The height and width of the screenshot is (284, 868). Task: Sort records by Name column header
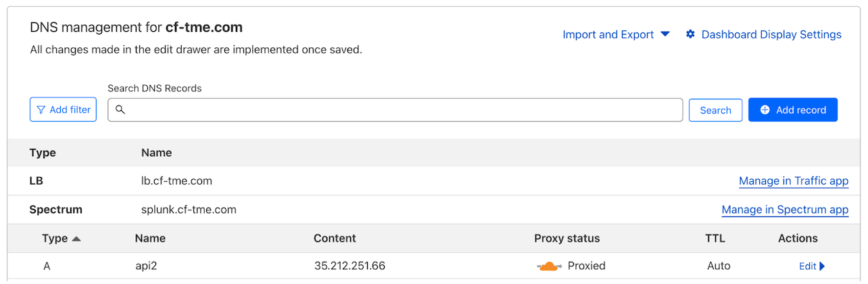pyautogui.click(x=150, y=238)
